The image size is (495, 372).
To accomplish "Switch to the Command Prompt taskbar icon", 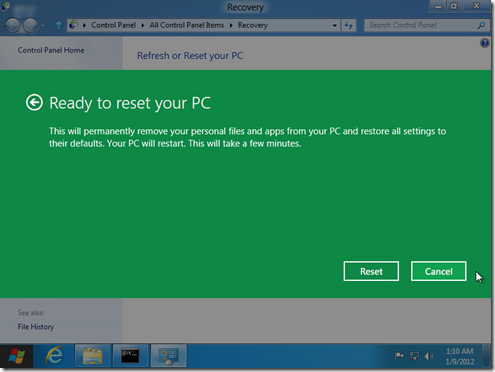I will pyautogui.click(x=130, y=356).
